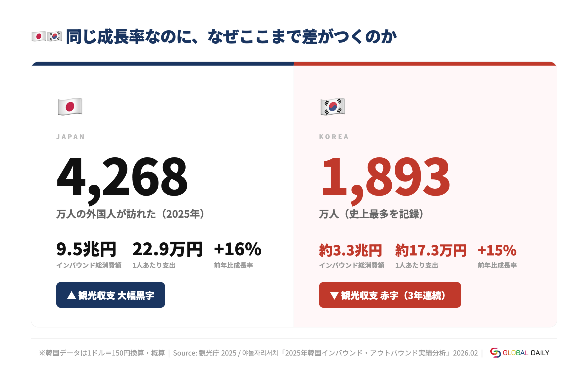Choose the +16% growth rate figure
This screenshot has width=588, height=375.
point(237,249)
